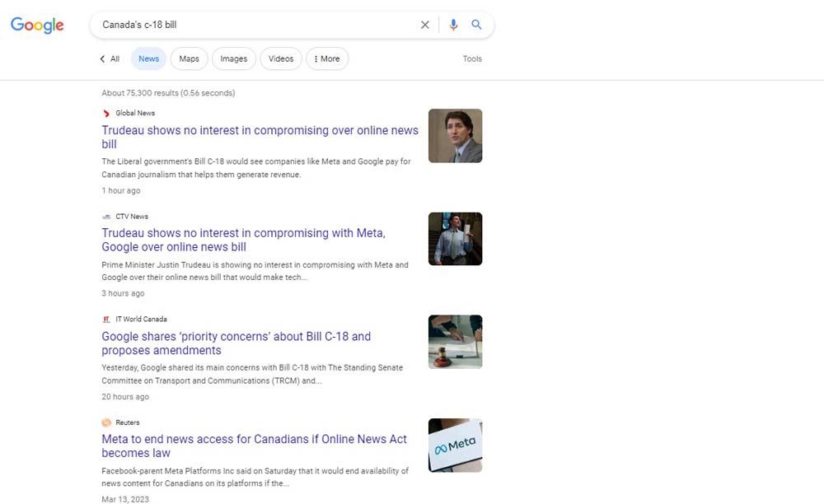Click Trudeau thumbnail for Global News article
824x504 pixels.
[x=455, y=136]
